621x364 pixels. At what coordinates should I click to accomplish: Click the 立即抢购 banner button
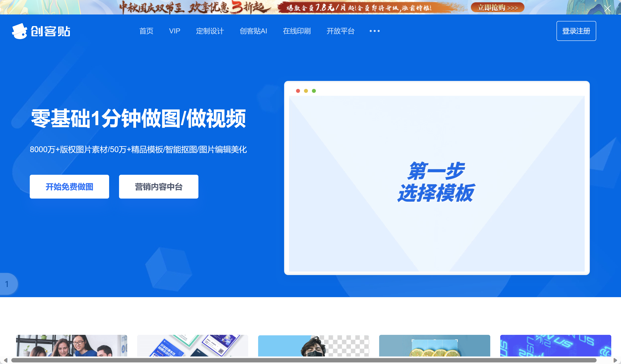(497, 8)
